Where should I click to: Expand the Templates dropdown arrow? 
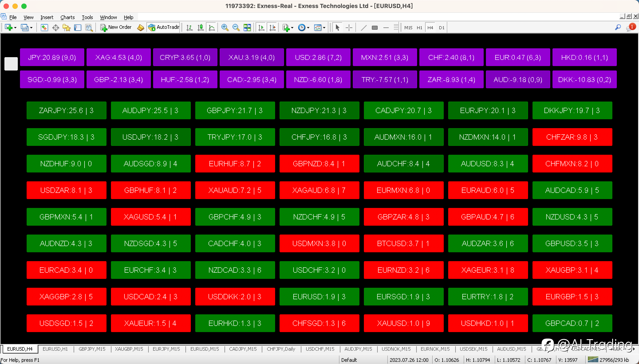coord(324,28)
